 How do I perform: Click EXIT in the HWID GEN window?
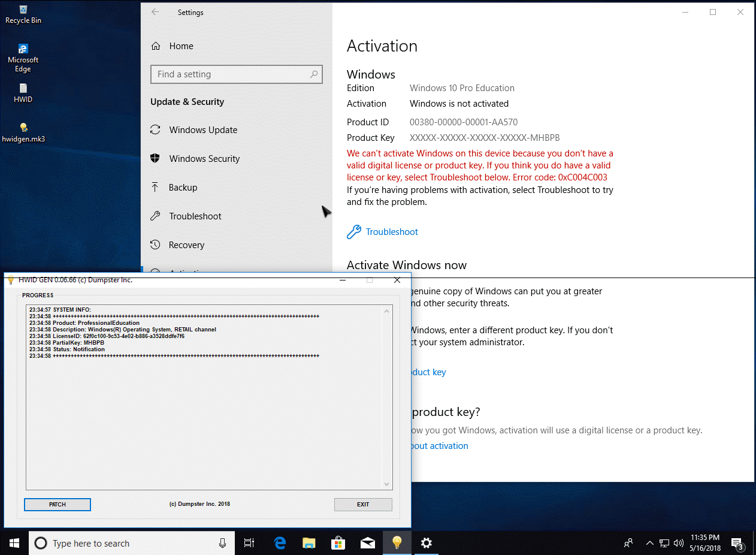pyautogui.click(x=363, y=504)
